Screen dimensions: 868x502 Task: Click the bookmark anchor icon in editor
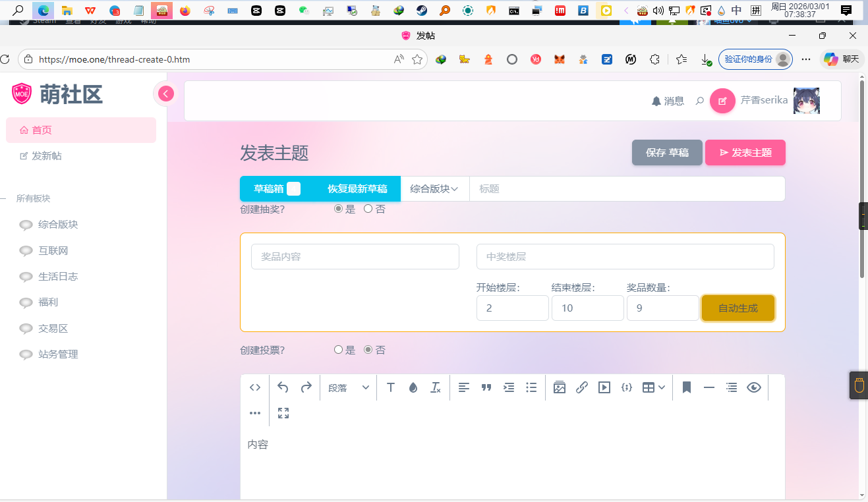(686, 387)
